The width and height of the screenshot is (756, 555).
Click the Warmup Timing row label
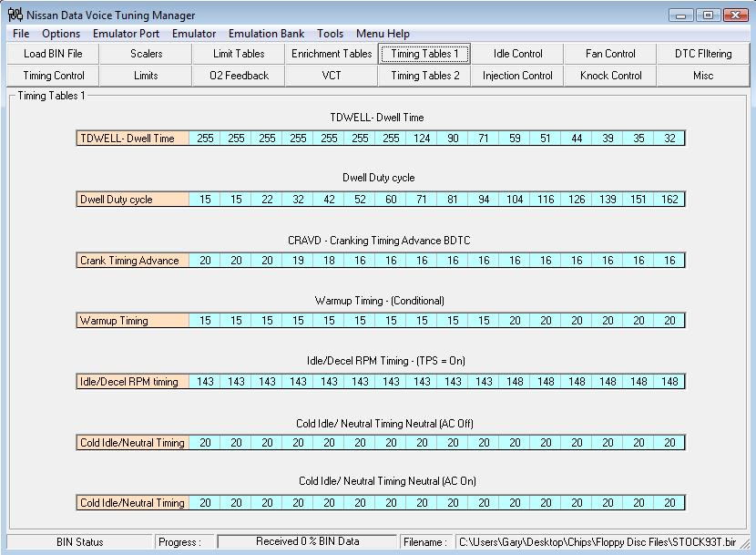click(133, 321)
